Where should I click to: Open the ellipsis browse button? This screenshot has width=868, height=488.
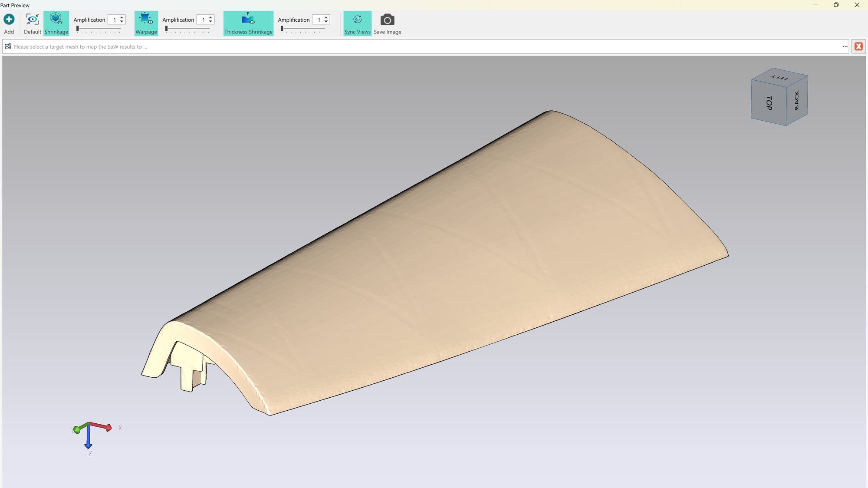[845, 46]
